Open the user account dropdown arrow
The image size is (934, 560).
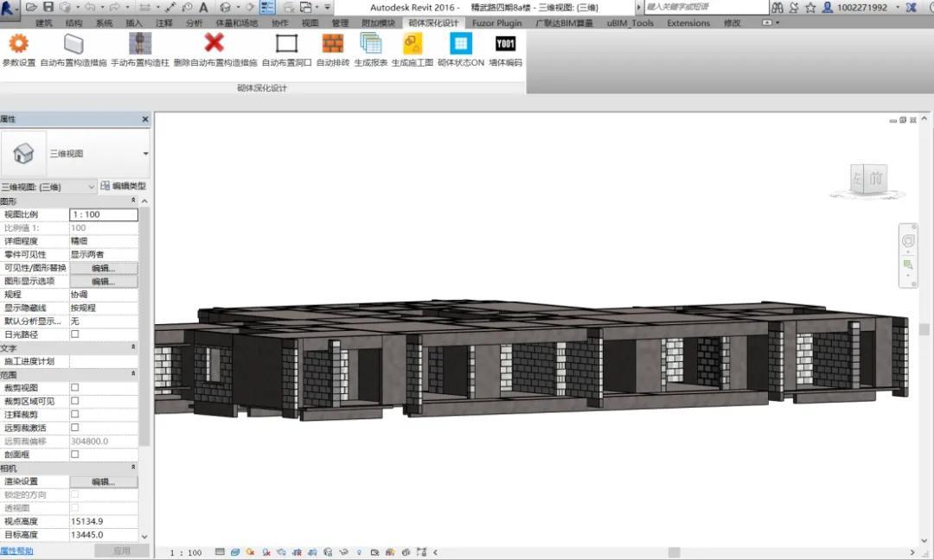tap(897, 8)
